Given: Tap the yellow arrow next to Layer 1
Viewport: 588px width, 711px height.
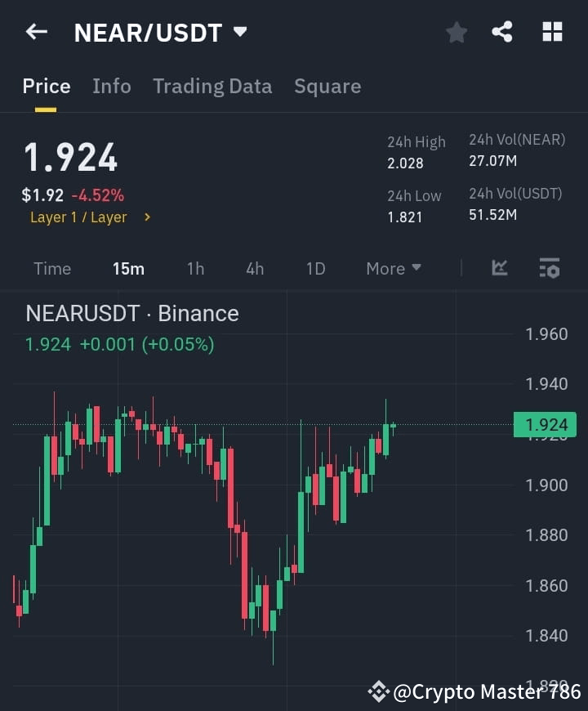Looking at the screenshot, I should pyautogui.click(x=147, y=217).
